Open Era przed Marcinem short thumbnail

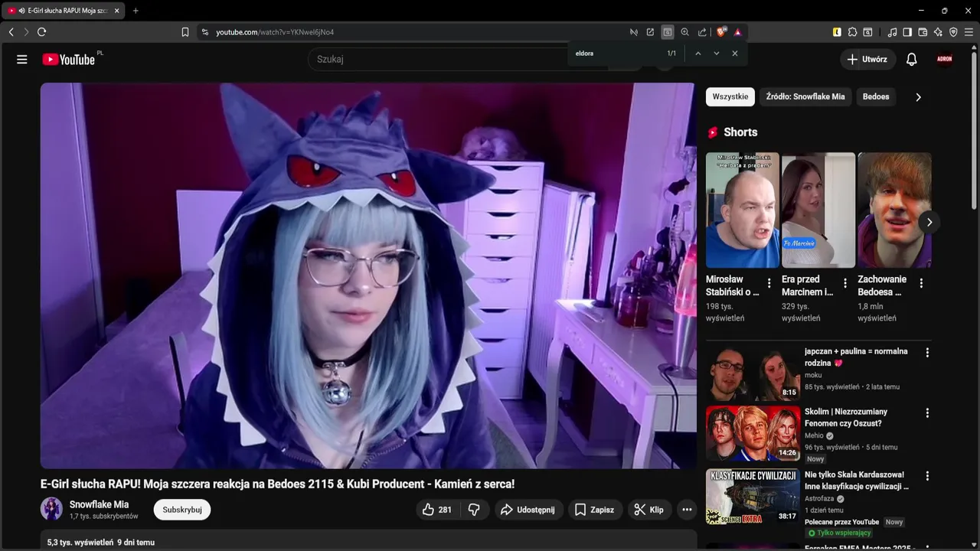click(x=818, y=210)
